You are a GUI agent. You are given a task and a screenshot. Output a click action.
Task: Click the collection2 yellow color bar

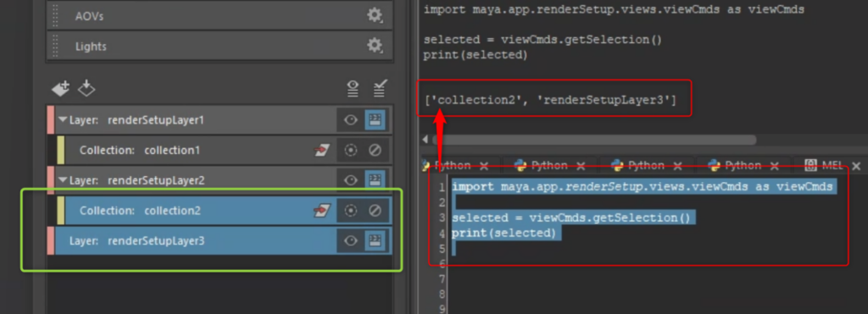click(61, 211)
